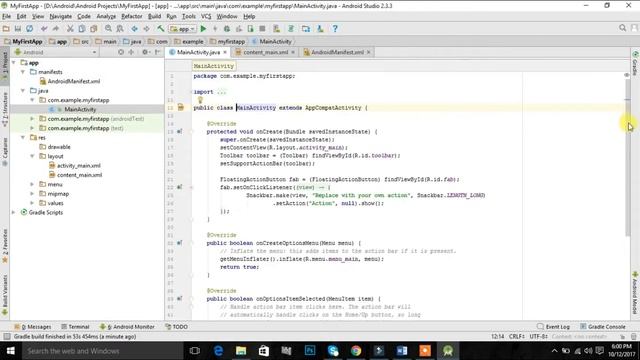Switch to the content_main.xml editor tab
This screenshot has width=640, height=360.
(265, 52)
